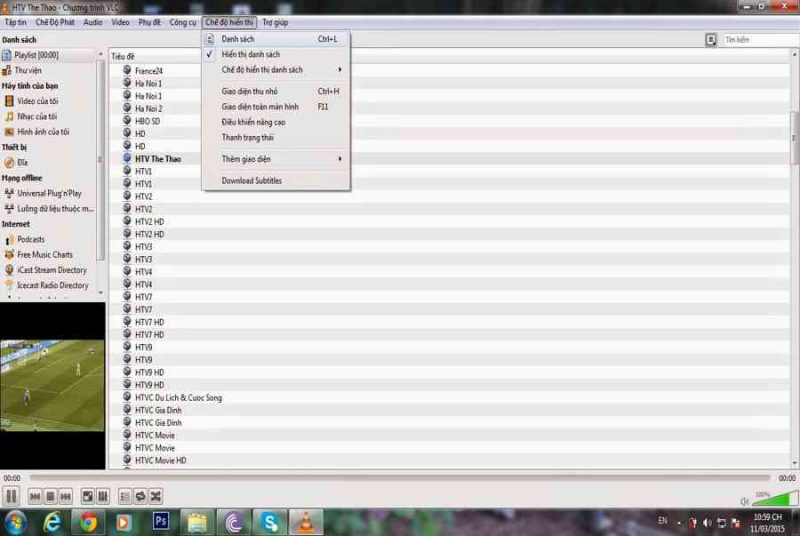Click the football video preview thumbnail

[52, 386]
